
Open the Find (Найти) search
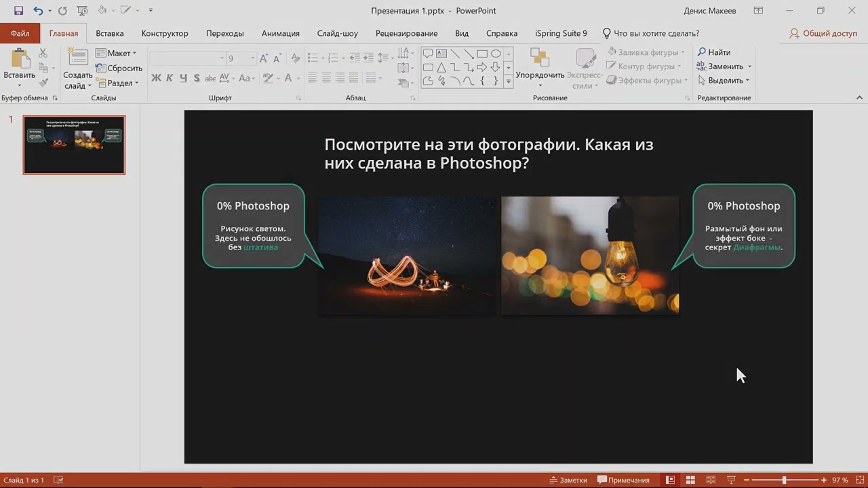714,52
